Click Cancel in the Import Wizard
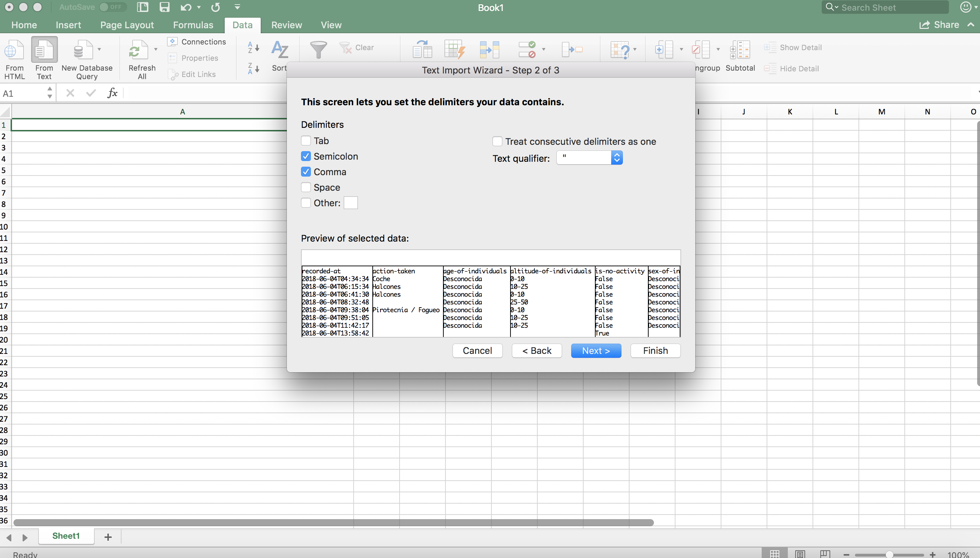 point(477,351)
